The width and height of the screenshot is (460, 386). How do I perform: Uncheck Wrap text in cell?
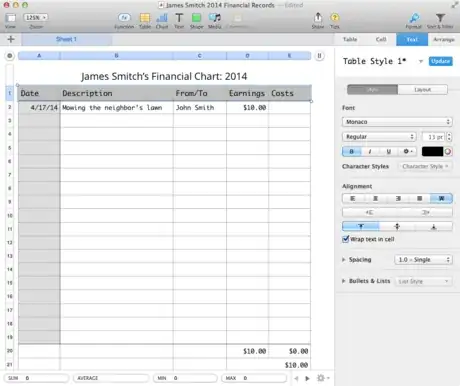pyautogui.click(x=346, y=239)
